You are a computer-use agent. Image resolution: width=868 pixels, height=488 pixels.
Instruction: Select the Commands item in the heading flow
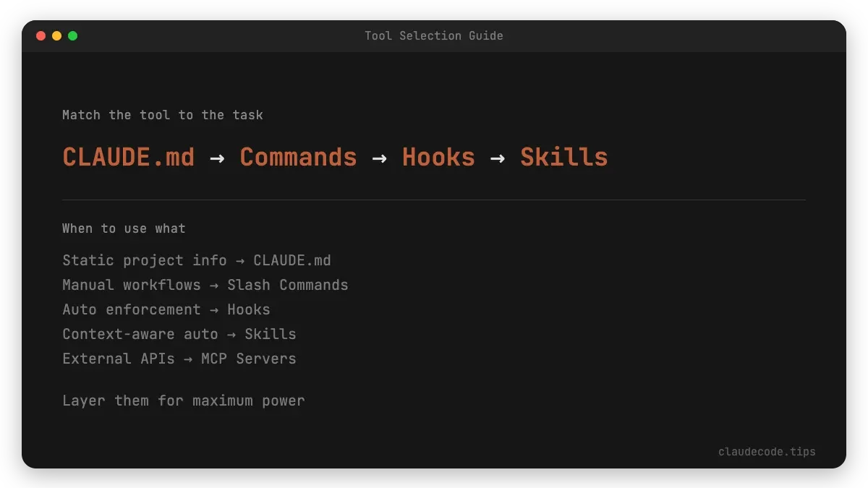point(298,157)
